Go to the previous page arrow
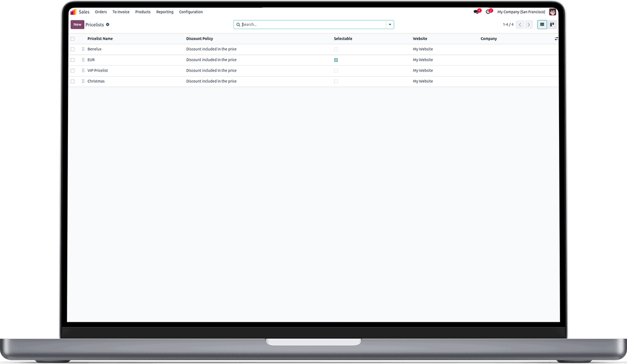This screenshot has height=364, width=627. click(520, 25)
